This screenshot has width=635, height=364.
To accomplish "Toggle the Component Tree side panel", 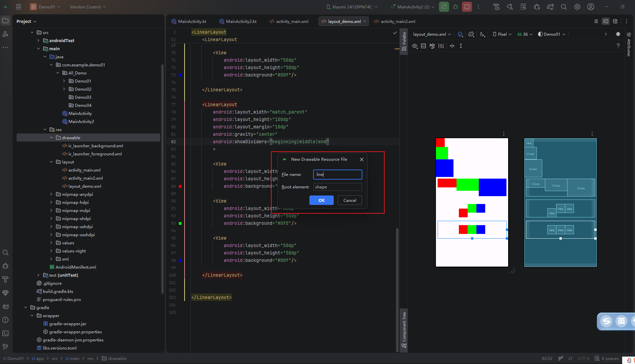I will point(404,330).
